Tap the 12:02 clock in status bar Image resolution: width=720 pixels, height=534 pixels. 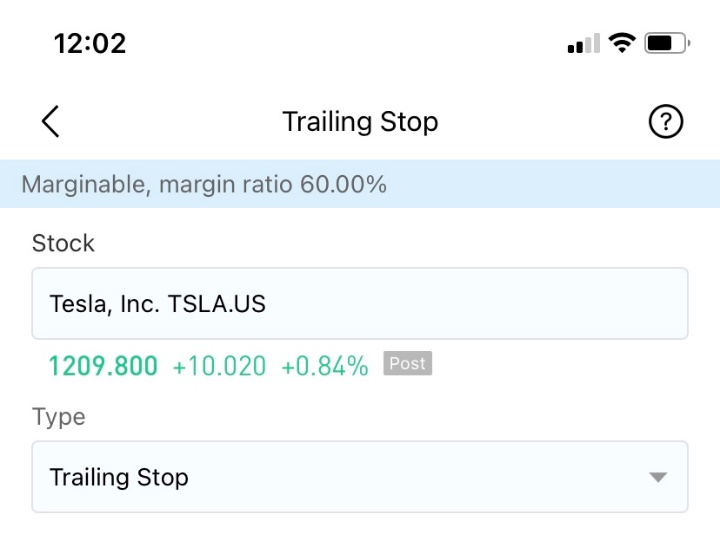coord(90,44)
